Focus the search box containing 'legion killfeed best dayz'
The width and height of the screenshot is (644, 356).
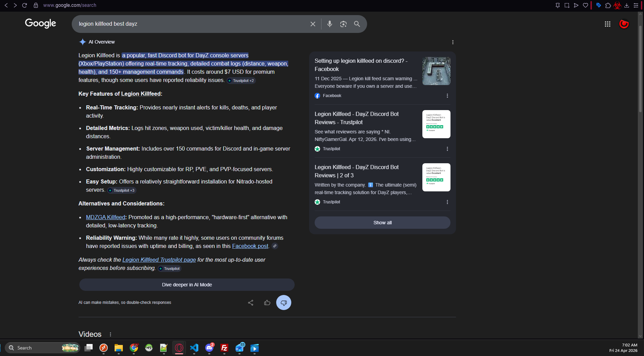coord(191,24)
